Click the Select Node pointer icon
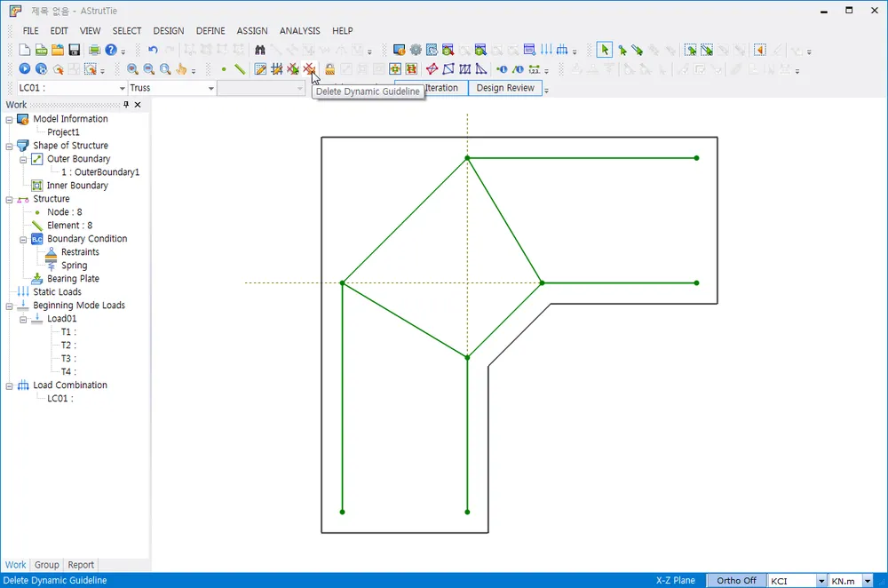This screenshot has width=888, height=588. [622, 50]
